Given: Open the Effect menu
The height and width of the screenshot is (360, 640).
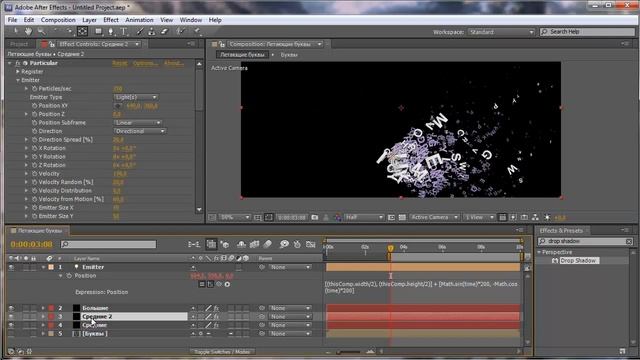Looking at the screenshot, I should click(x=111, y=20).
